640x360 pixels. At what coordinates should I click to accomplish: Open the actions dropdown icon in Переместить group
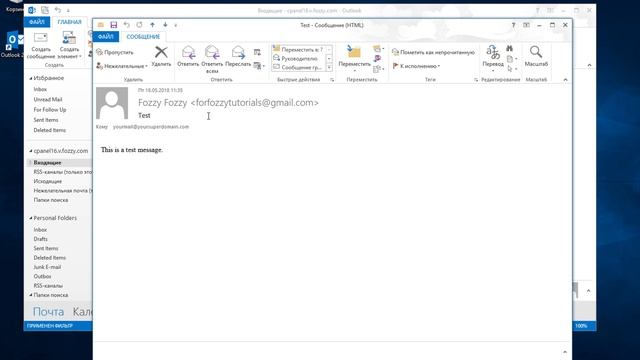(x=378, y=69)
